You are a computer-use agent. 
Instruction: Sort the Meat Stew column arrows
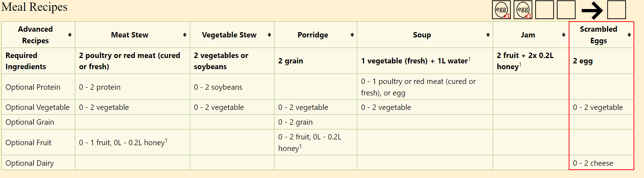tap(185, 35)
